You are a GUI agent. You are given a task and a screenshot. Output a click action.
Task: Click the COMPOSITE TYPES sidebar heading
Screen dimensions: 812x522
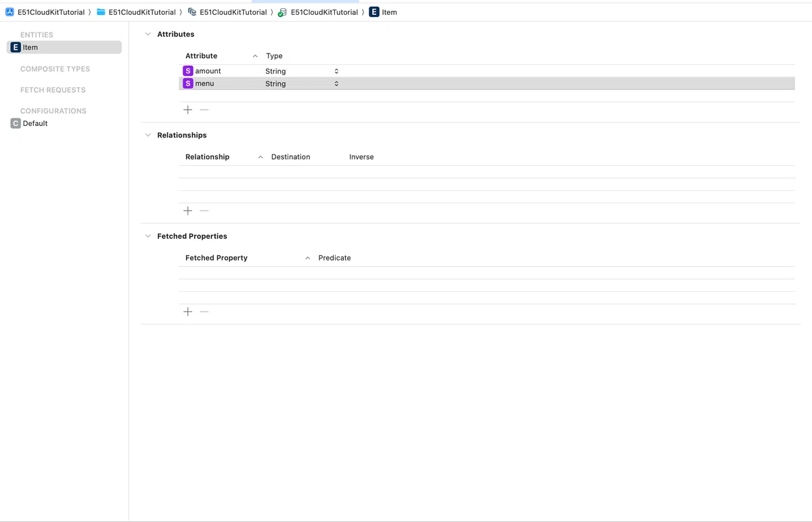[55, 69]
